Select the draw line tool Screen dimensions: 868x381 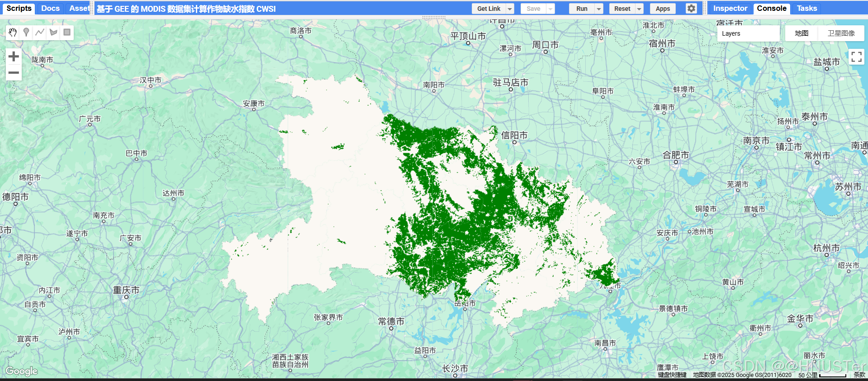tap(40, 32)
